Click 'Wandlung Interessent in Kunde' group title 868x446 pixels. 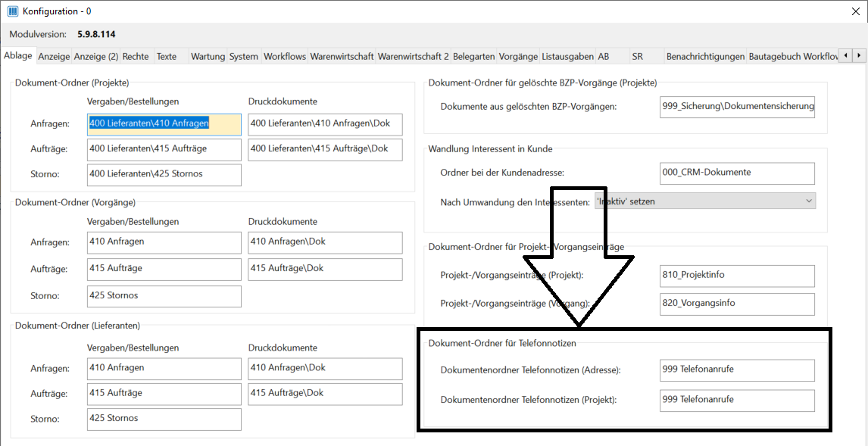[490, 148]
